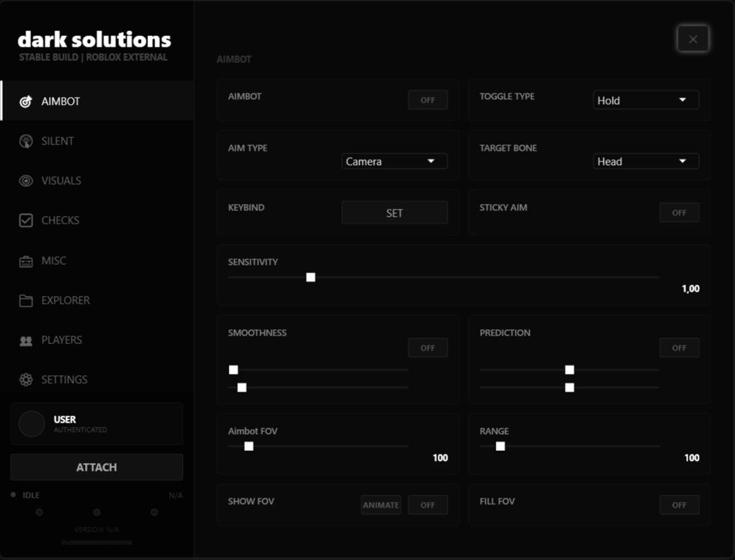735x560 pixels.
Task: Switch to the PLAYERS tab
Action: pyautogui.click(x=61, y=340)
